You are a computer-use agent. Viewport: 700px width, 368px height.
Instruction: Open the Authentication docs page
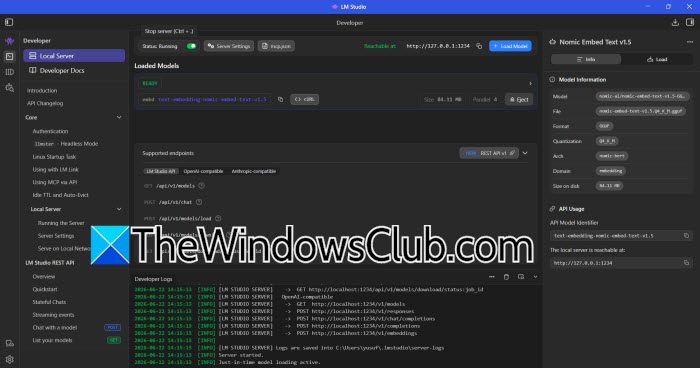[50, 131]
